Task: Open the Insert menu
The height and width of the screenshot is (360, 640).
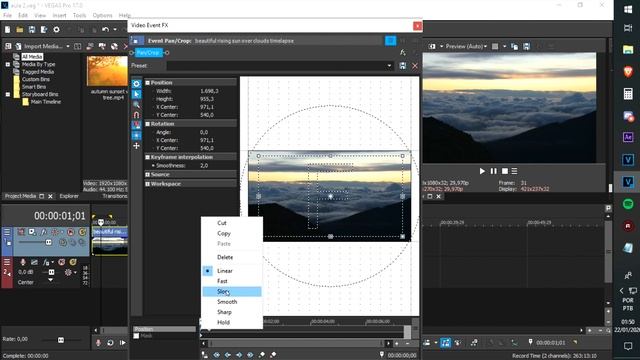Action: click(x=59, y=16)
